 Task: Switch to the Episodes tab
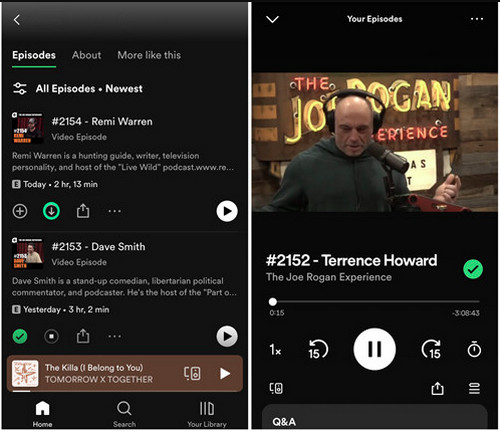click(x=34, y=55)
